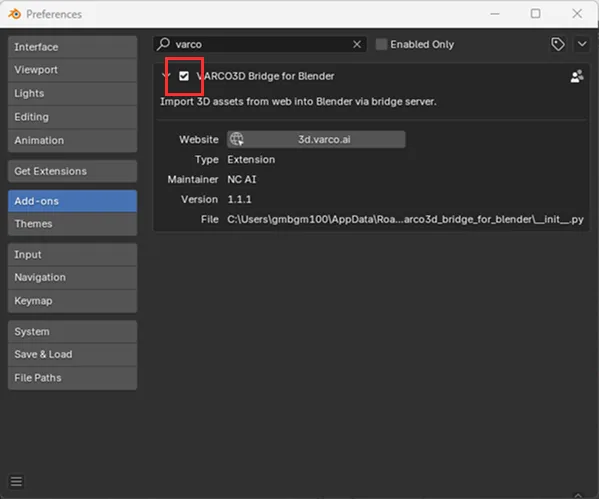Toggle the Enabled Only checkbox

tap(381, 44)
